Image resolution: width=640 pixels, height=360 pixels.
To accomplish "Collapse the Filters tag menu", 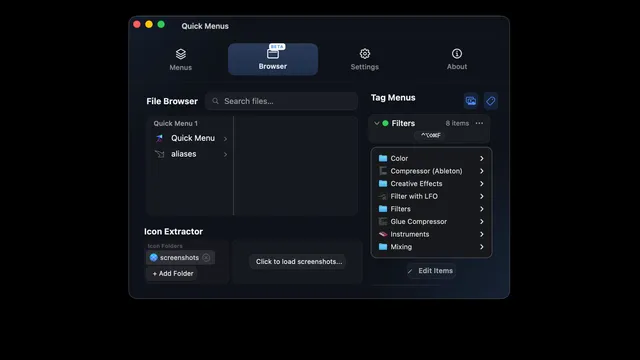I will coord(377,123).
